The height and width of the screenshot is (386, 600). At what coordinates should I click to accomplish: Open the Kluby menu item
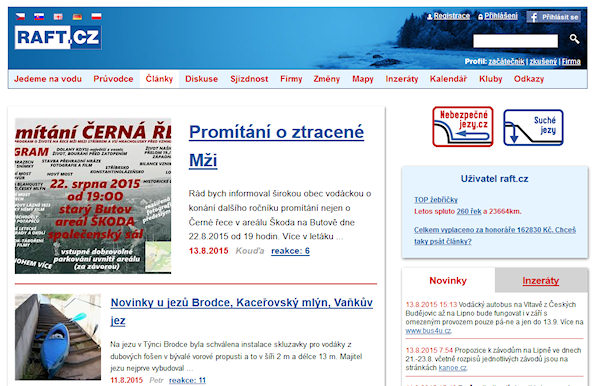click(x=491, y=79)
